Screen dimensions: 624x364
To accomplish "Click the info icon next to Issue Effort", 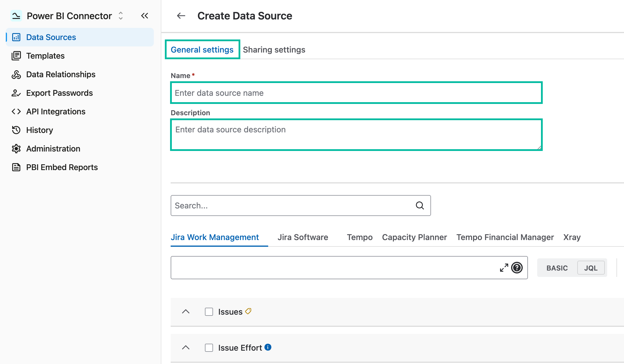I will point(268,347).
